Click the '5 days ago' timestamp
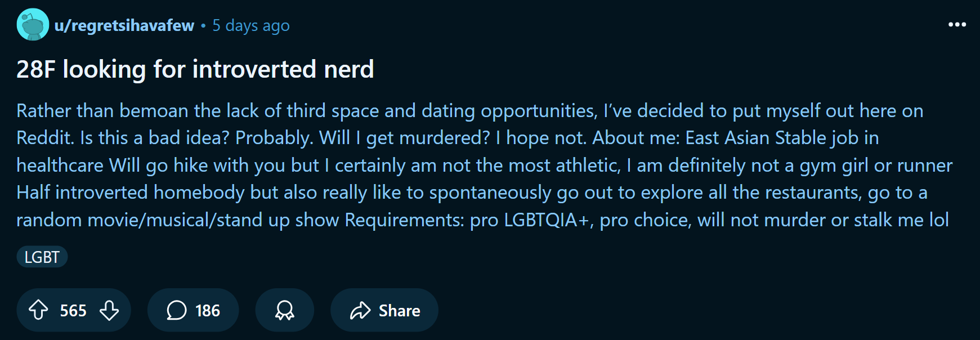The height and width of the screenshot is (340, 980). pyautogui.click(x=251, y=26)
